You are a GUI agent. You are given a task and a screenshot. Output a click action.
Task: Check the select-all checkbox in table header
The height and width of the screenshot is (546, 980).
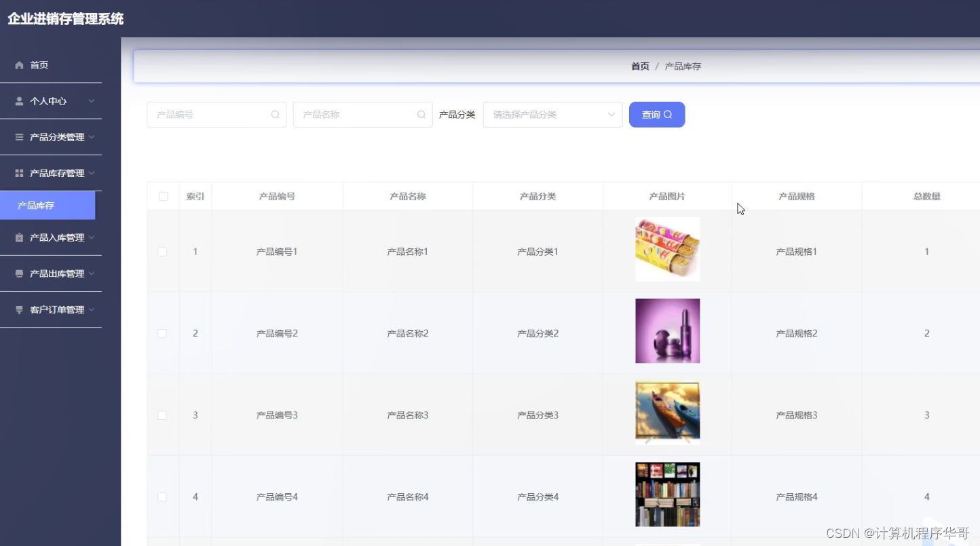pos(163,195)
